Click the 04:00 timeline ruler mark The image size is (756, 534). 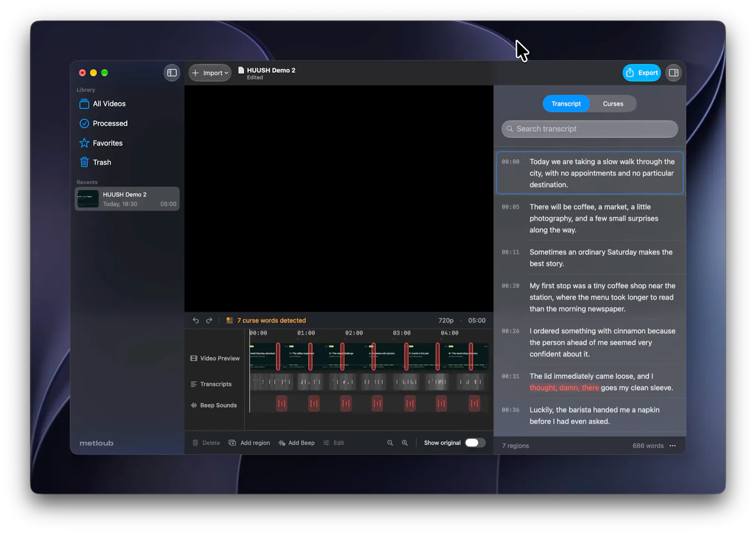(449, 333)
